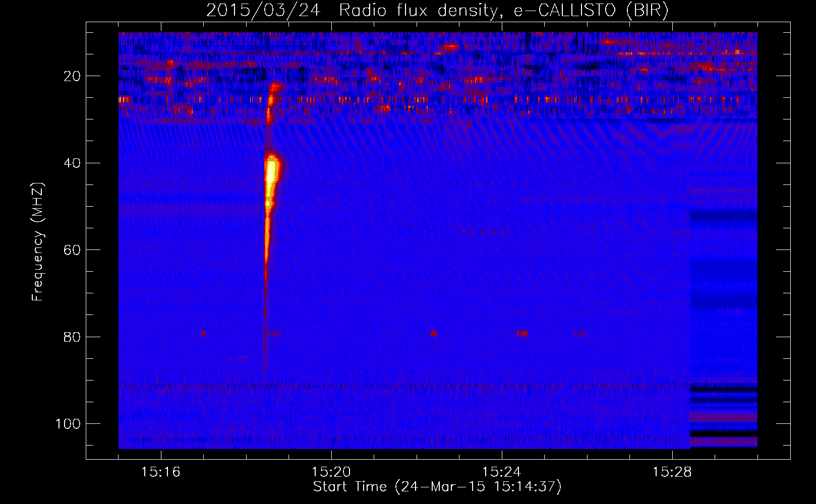The image size is (816, 504).
Task: Click the 15:24 time tick label
Action: [502, 472]
